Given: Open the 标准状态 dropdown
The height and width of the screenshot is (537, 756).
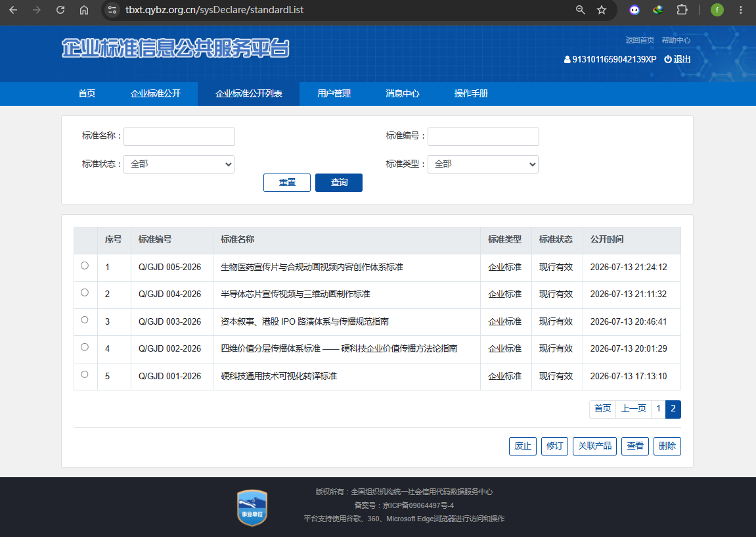Looking at the screenshot, I should (x=179, y=164).
